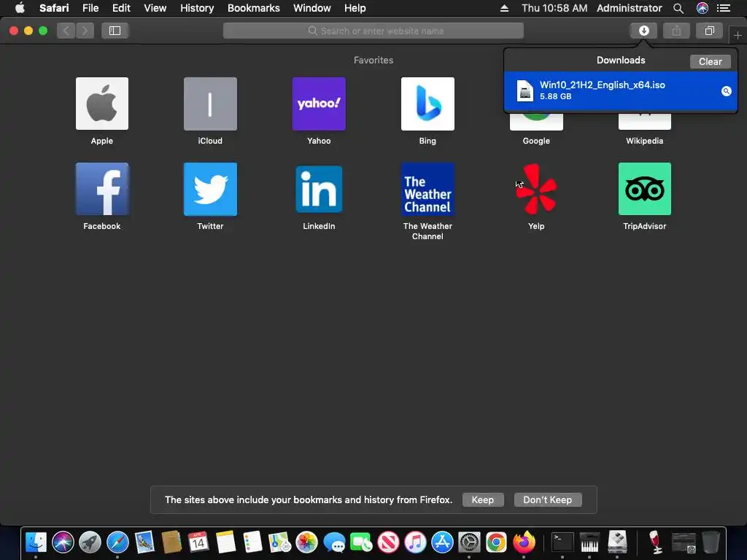Open the LinkedIn favorite tile
Viewport: 747px width, 560px height.
tap(319, 189)
